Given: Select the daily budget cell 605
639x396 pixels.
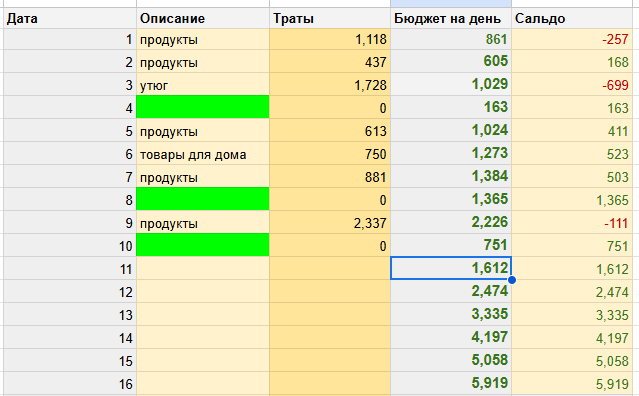Looking at the screenshot, I should click(451, 62).
